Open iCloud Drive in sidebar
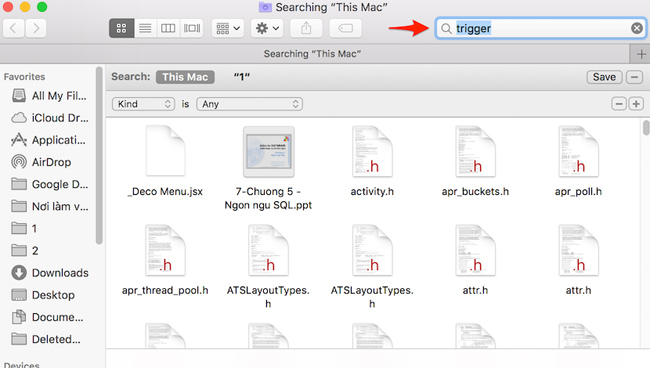 [50, 118]
